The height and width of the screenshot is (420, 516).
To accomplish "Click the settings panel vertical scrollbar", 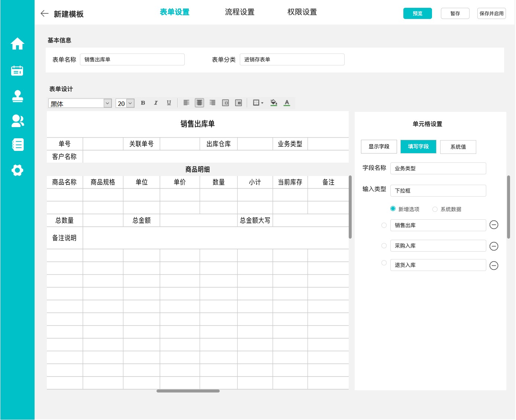I will click(509, 207).
